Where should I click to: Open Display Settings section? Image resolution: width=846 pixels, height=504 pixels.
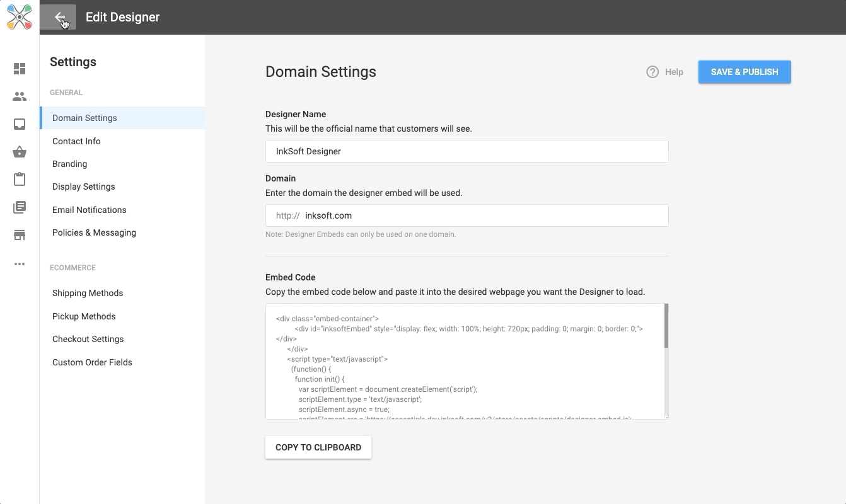(x=83, y=186)
